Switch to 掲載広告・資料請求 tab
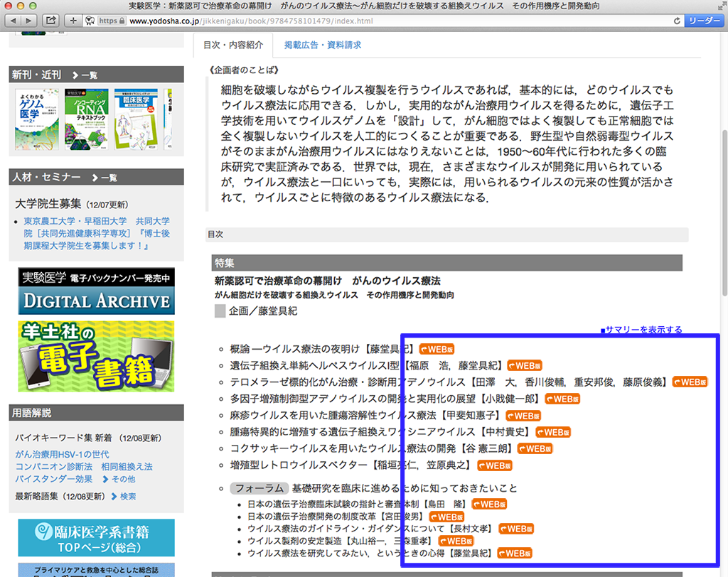The image size is (728, 577). [x=322, y=45]
